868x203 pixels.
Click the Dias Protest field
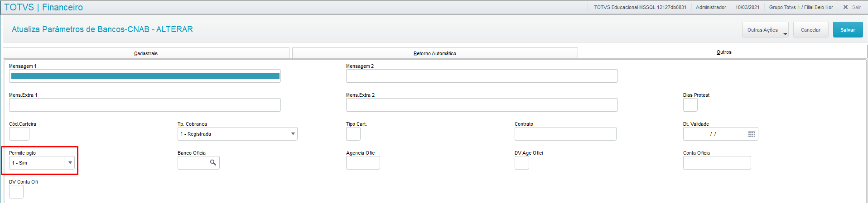[690, 105]
